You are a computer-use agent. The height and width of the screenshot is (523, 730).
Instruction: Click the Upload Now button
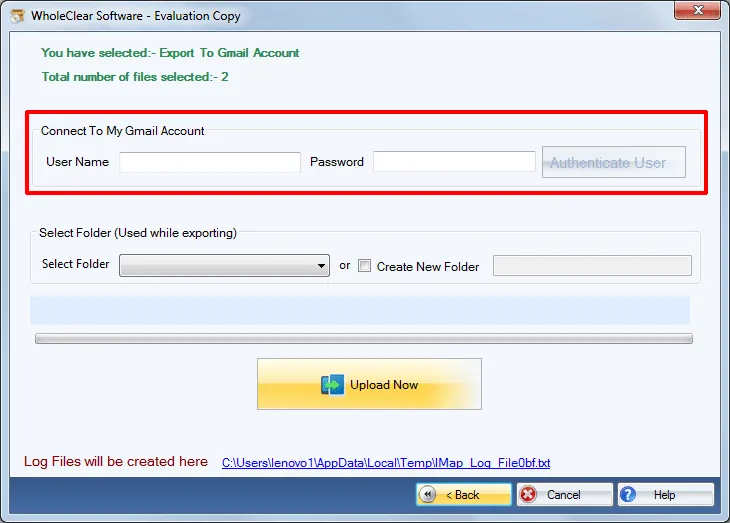tap(369, 384)
